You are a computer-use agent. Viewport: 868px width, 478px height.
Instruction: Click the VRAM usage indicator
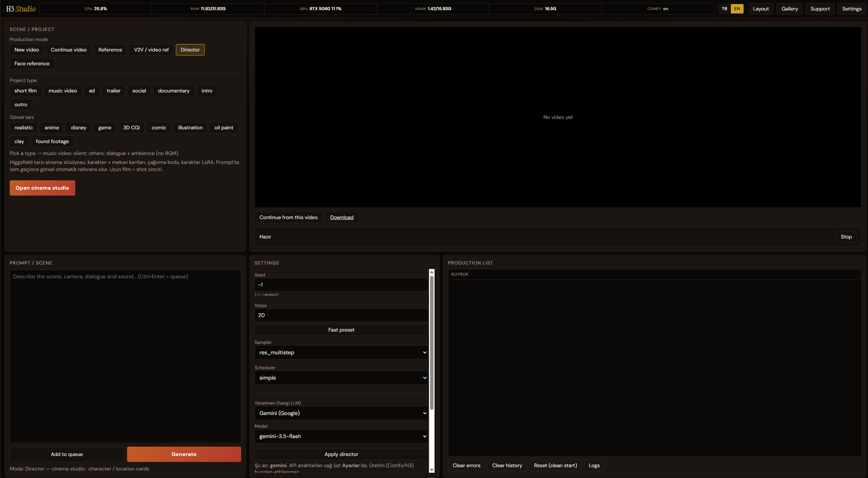pyautogui.click(x=433, y=9)
